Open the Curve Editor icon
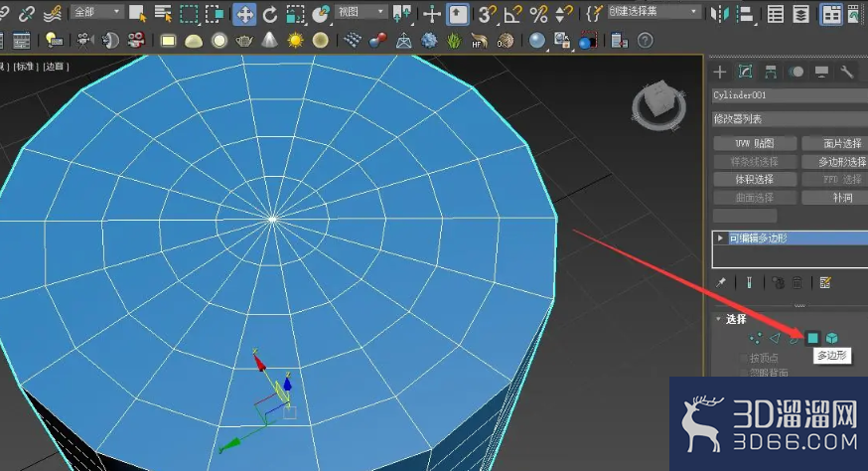 point(855,14)
